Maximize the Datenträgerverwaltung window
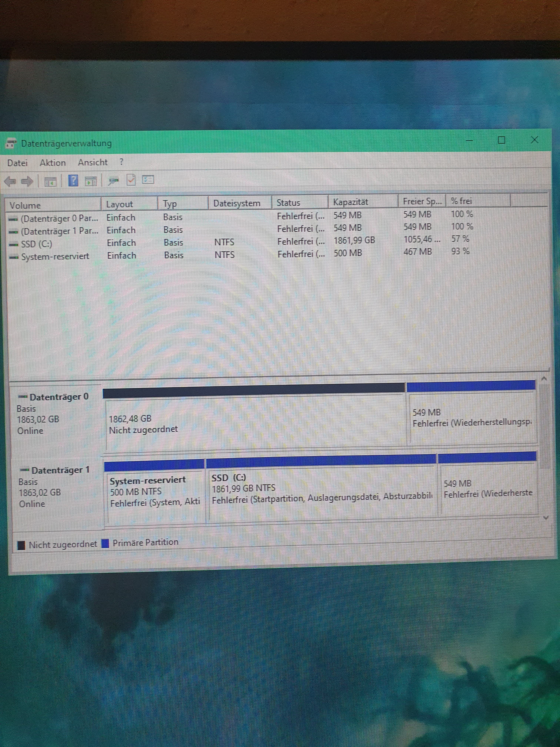560x747 pixels. 501,140
